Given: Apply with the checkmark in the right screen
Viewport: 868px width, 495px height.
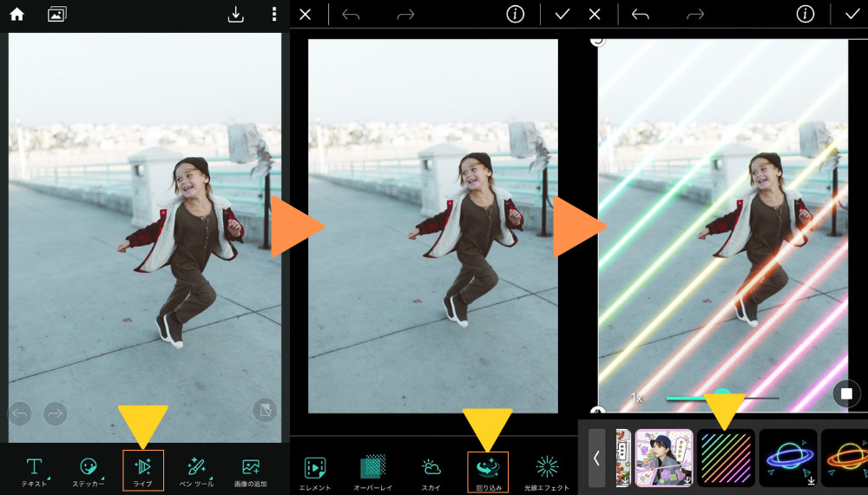Looking at the screenshot, I should click(852, 15).
